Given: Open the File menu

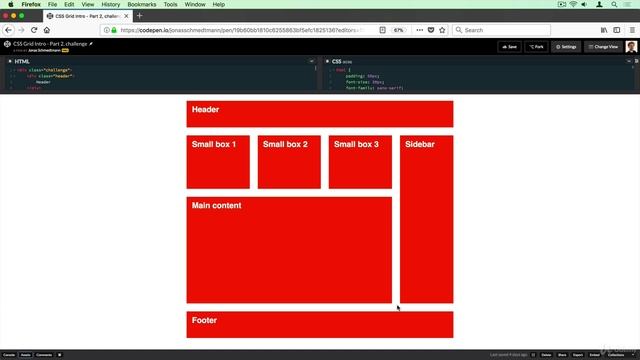Looking at the screenshot, I should point(52,4).
